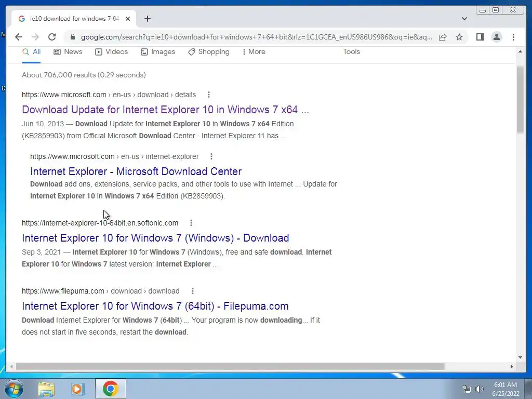Open options for the softonic.com result
Screen dimensions: 532x399
coord(191,223)
